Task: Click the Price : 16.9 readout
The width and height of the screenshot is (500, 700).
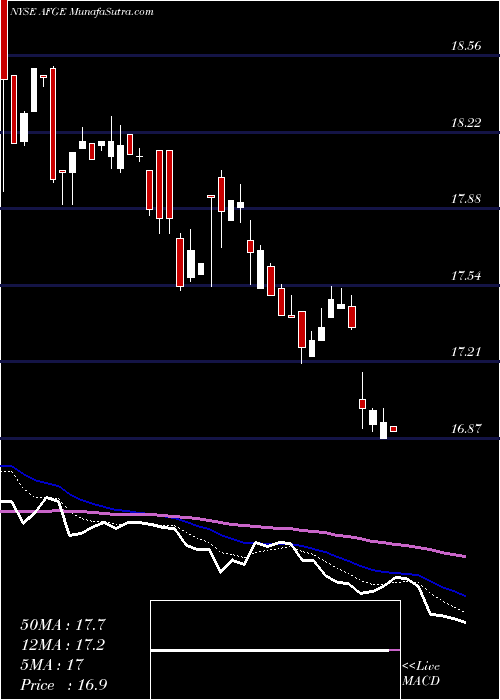Action: tap(64, 685)
